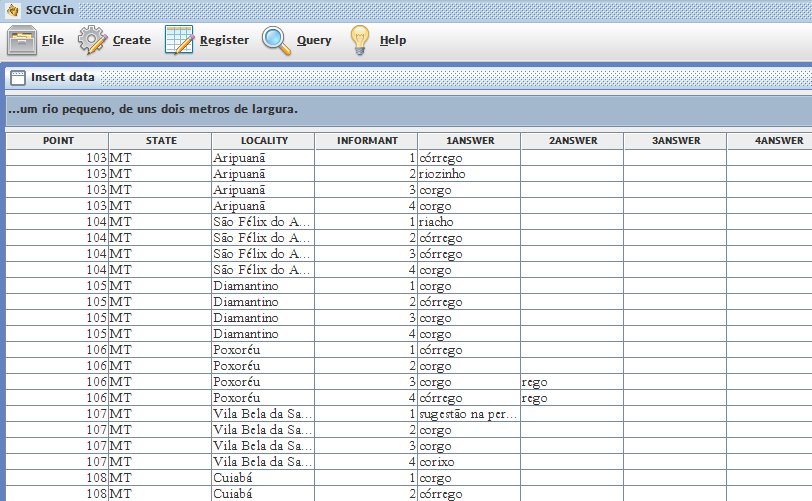
Task: Select the 'corixo' answer cell
Action: pos(469,462)
